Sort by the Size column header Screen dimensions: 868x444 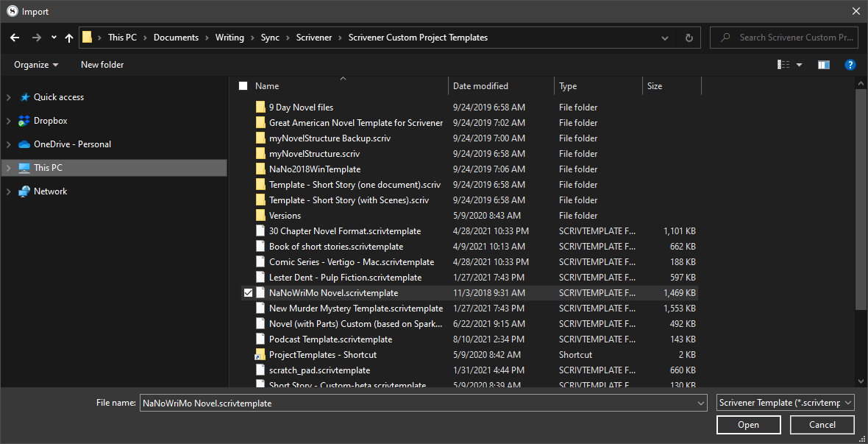655,86
